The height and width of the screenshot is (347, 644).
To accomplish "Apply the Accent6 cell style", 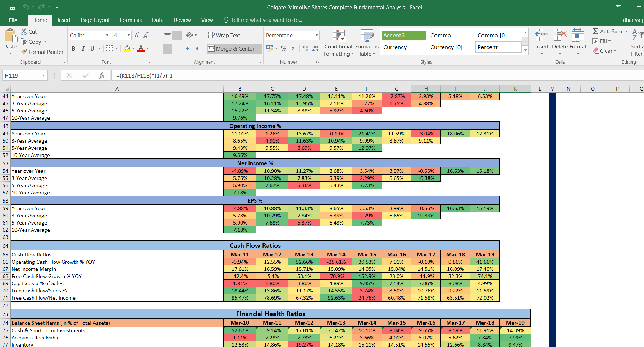I will point(403,35).
